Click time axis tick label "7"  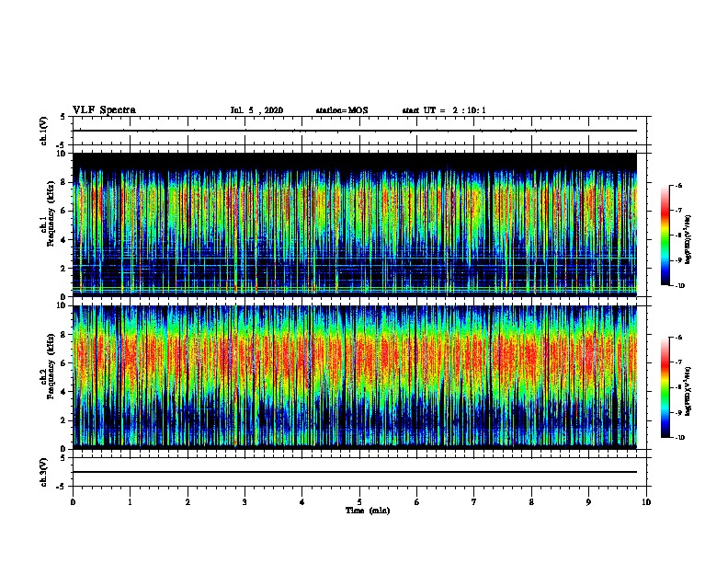[474, 501]
